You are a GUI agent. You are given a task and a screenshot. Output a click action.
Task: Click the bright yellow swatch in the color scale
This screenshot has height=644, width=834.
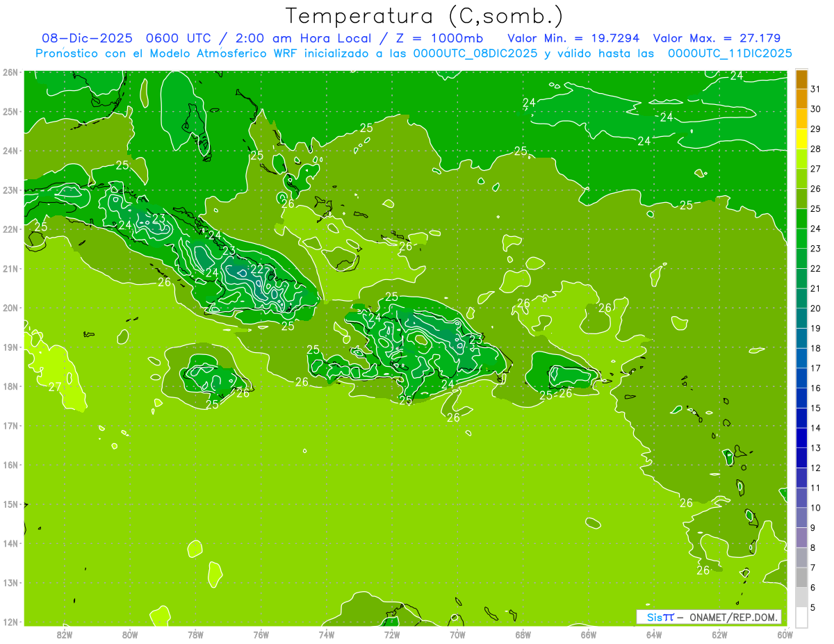point(801,139)
